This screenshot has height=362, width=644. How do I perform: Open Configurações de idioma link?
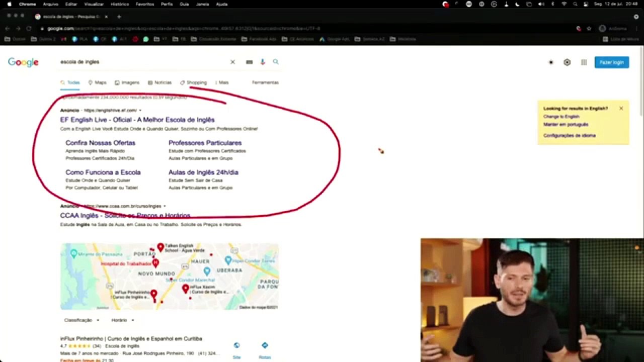(x=569, y=136)
